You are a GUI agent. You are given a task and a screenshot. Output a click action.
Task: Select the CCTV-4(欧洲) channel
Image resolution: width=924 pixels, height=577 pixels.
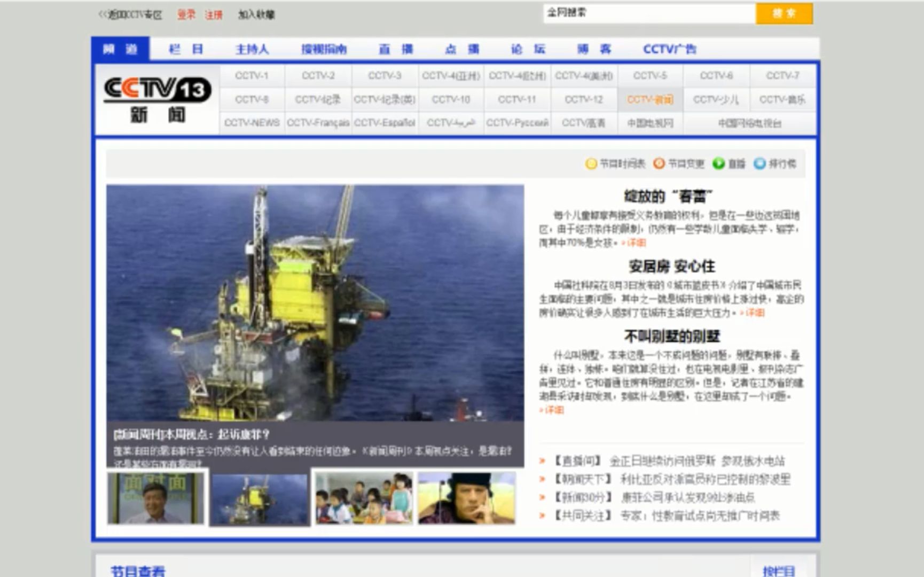(x=517, y=76)
